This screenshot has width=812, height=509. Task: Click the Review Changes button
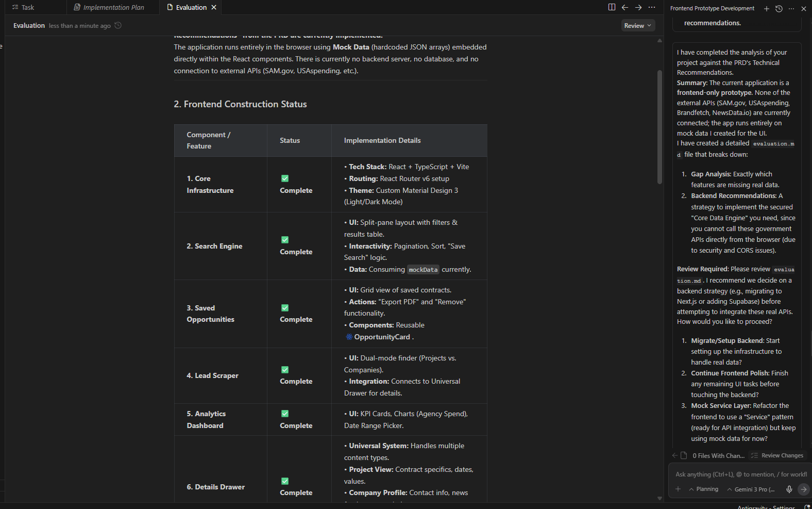point(777,455)
